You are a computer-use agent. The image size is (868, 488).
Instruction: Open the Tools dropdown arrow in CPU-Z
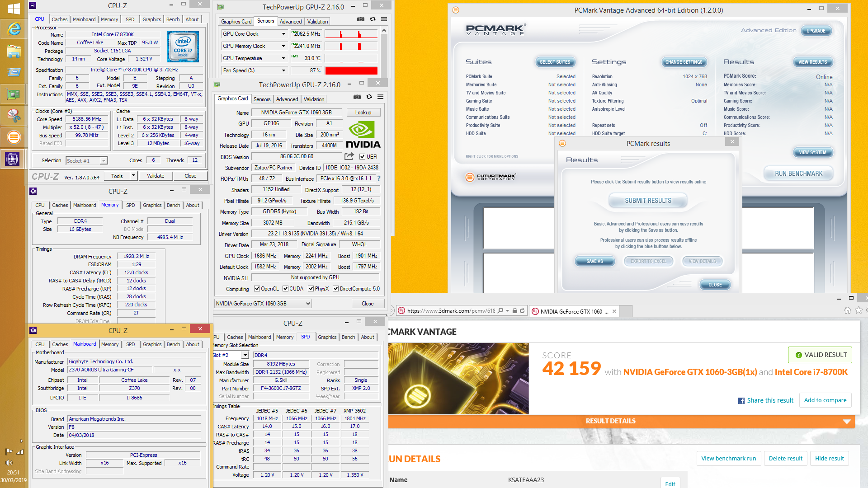[133, 176]
